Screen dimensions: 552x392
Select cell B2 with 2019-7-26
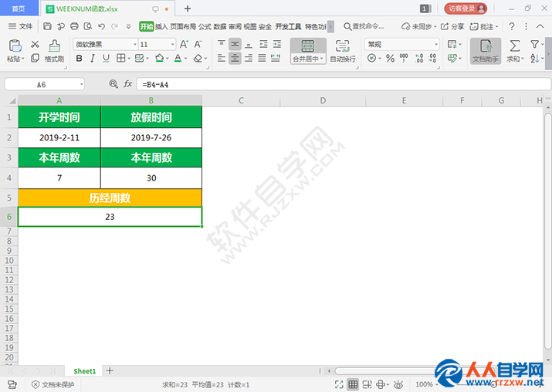[x=151, y=137]
